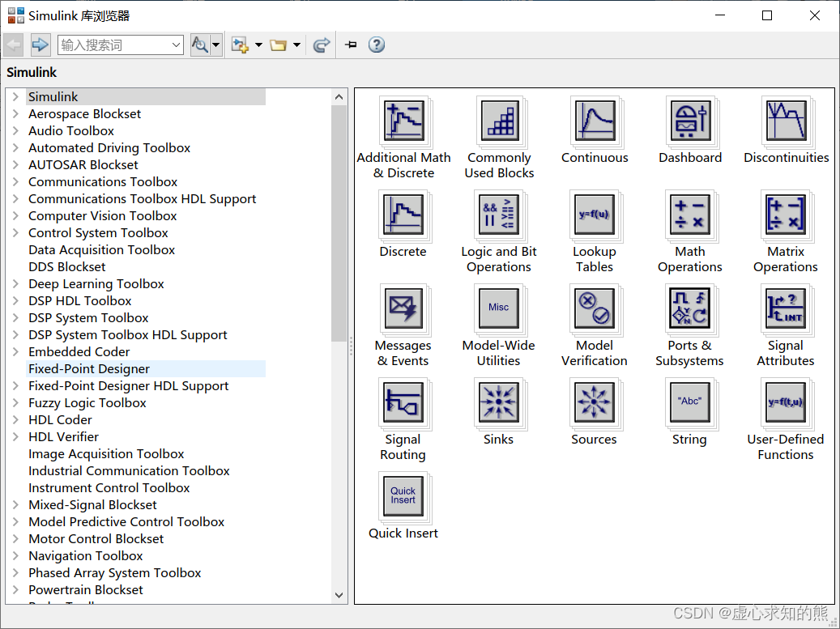Click the forward navigation arrow
The height and width of the screenshot is (629, 840).
(41, 45)
